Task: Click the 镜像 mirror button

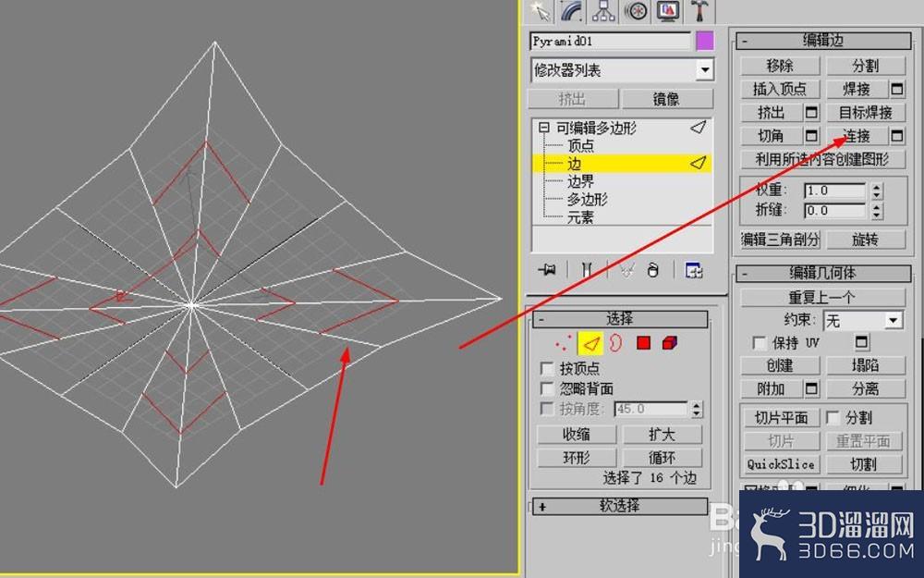Action: point(667,99)
